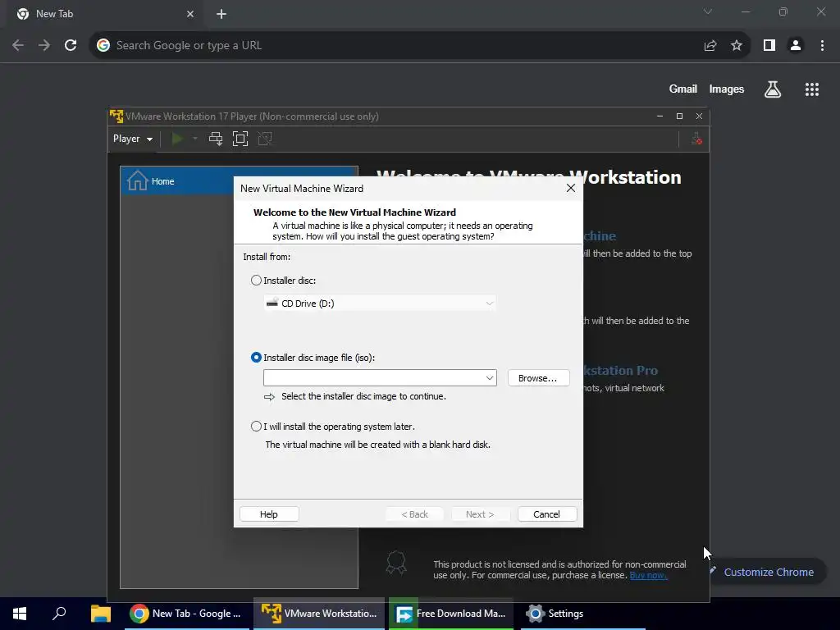Open the Chrome profile icon
This screenshot has height=630, width=840.
796,46
